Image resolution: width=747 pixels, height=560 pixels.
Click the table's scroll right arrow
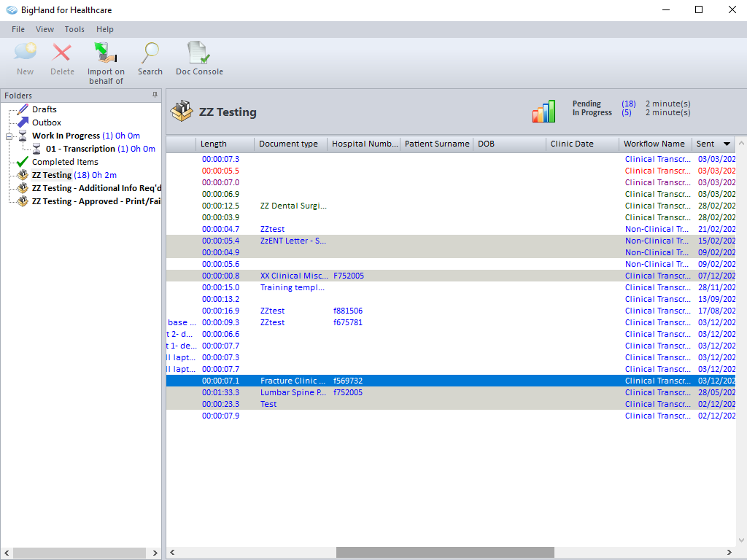[x=729, y=553]
